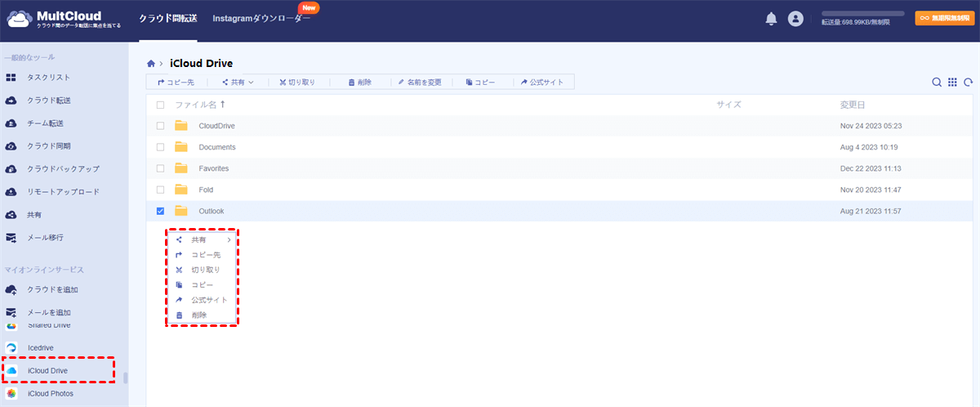Image resolution: width=980 pixels, height=407 pixels.
Task: Choose 切り取り in the context menu
Action: coord(203,270)
